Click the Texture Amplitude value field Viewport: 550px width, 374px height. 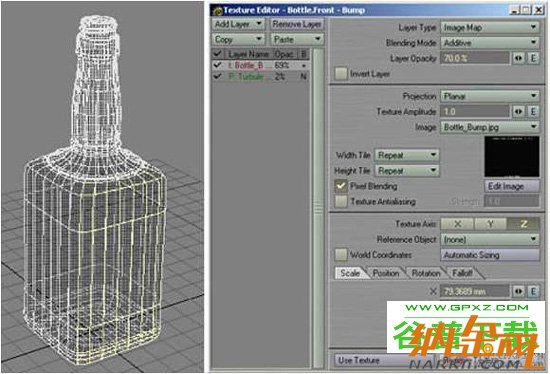tap(475, 112)
